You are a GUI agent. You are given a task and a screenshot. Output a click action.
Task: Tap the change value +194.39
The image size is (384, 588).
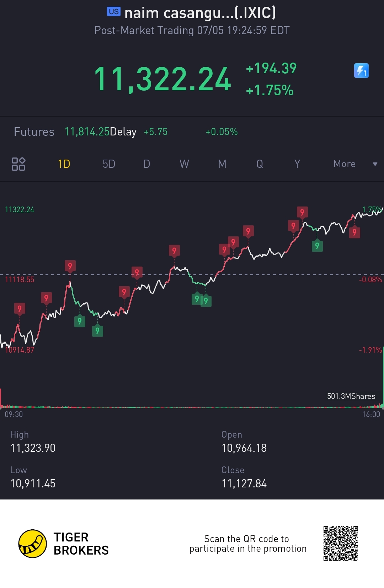click(x=271, y=68)
